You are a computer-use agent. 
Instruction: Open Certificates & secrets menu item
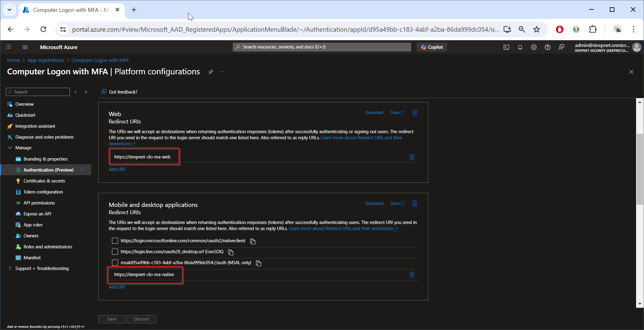click(x=44, y=181)
